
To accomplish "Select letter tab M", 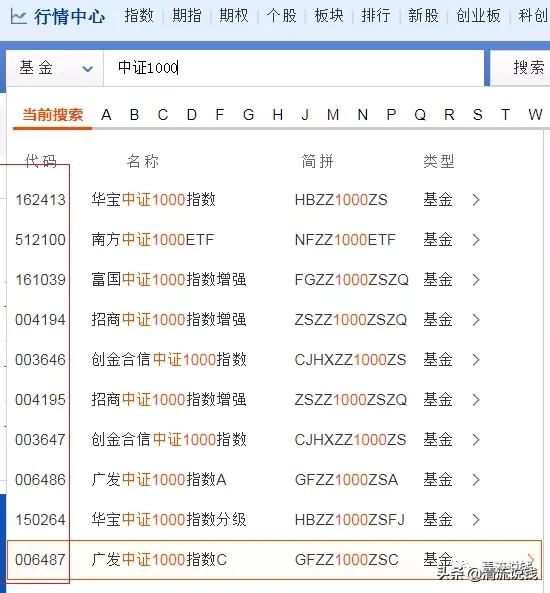I will coord(333,115).
